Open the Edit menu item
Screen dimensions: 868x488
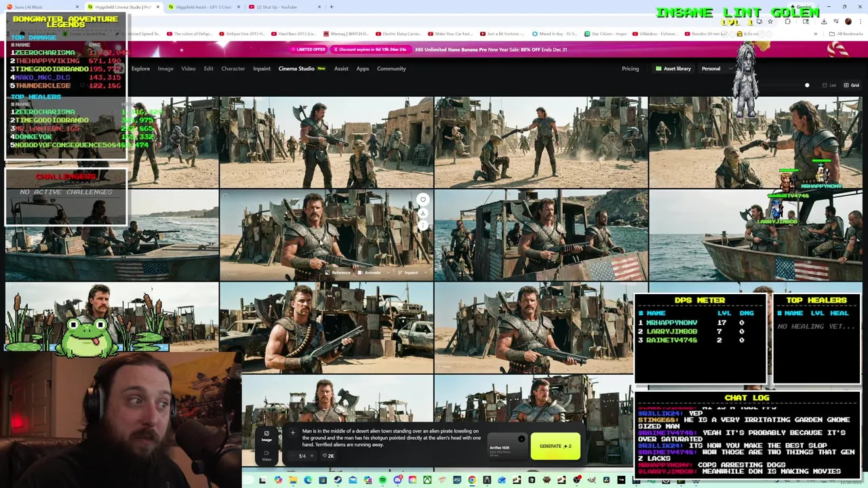209,68
